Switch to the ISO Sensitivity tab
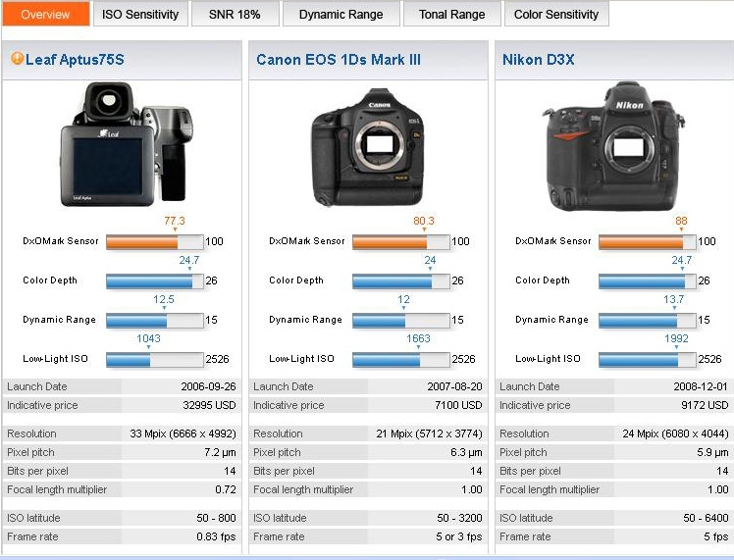The height and width of the screenshot is (560, 734). [x=140, y=14]
